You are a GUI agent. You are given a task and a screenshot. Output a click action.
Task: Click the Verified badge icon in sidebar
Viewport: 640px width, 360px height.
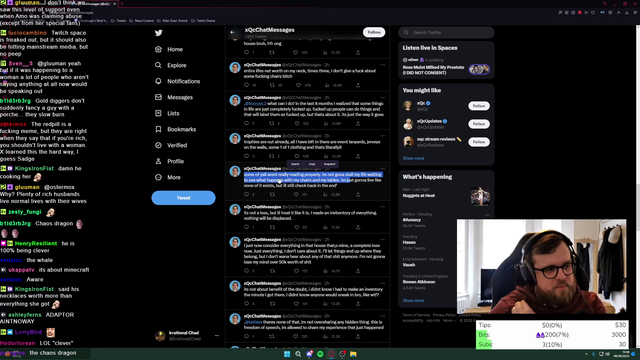[x=158, y=145]
